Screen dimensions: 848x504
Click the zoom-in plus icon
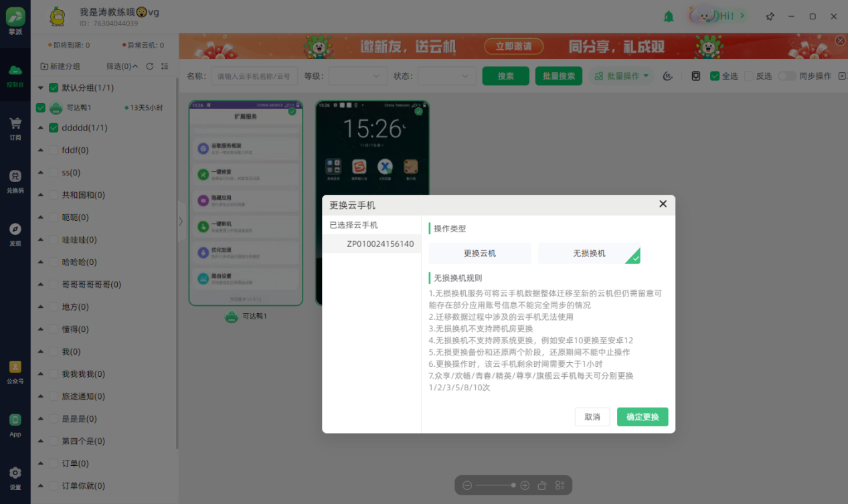click(x=525, y=485)
